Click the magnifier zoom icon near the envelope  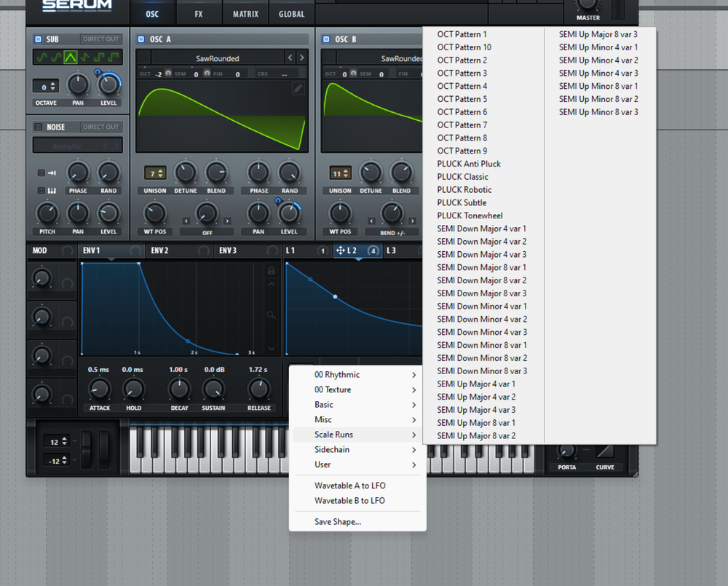(271, 315)
